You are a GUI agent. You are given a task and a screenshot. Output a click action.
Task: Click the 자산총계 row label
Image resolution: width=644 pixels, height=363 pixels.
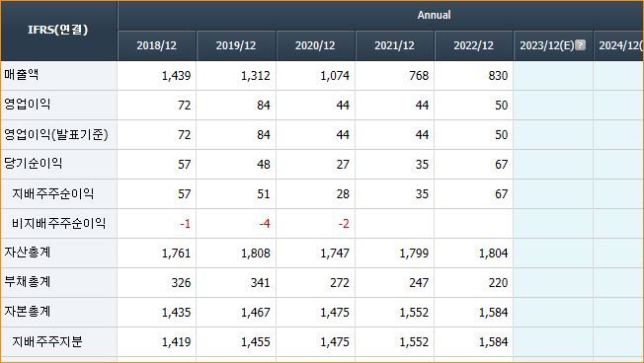pyautogui.click(x=27, y=253)
